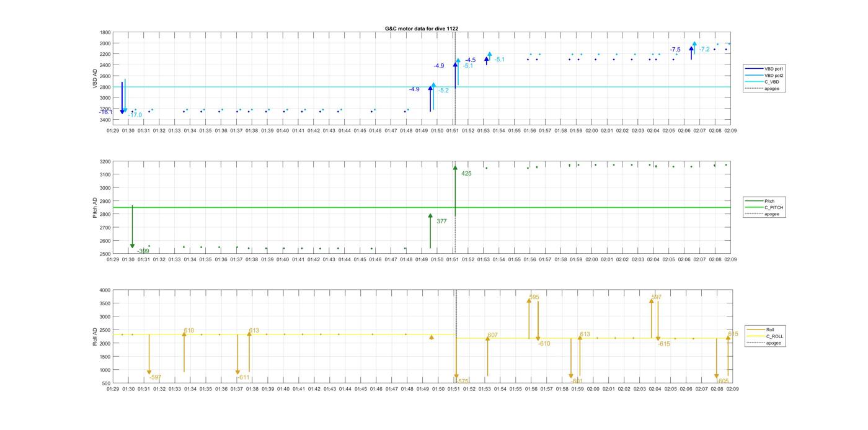
Task: Click the "VBD AD" y-axis label
Action: (95, 78)
